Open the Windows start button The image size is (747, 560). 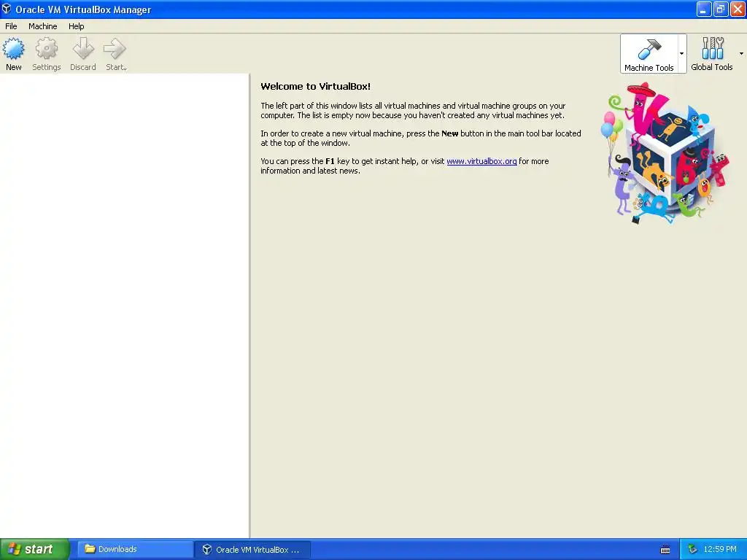pyautogui.click(x=35, y=549)
